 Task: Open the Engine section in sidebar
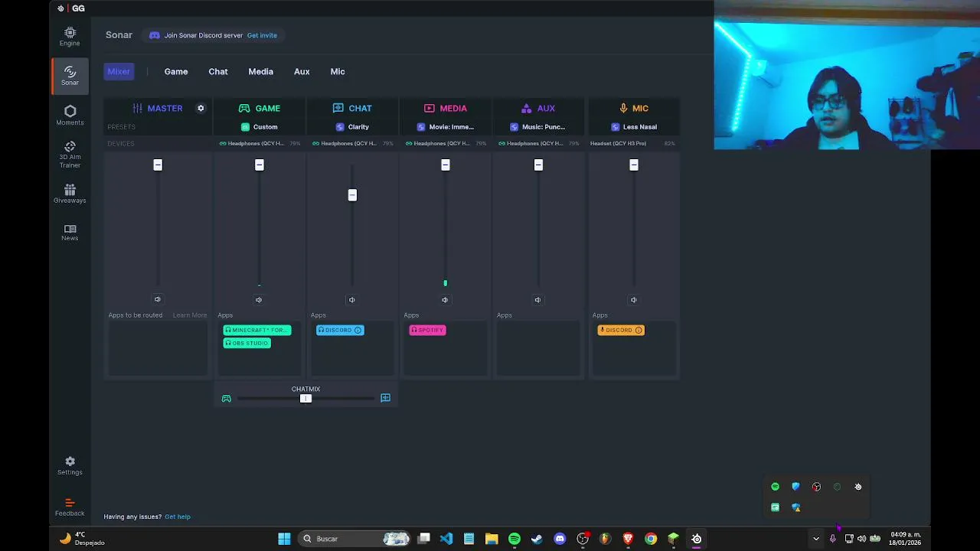tap(70, 36)
